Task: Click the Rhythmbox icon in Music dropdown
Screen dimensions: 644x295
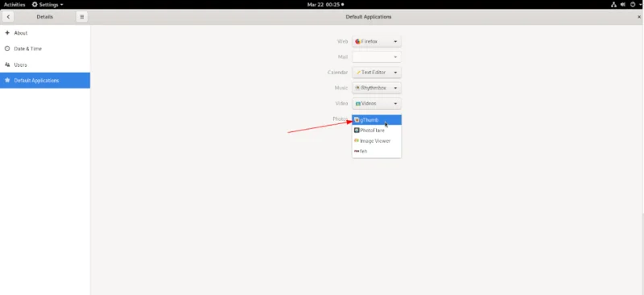Action: click(x=357, y=88)
